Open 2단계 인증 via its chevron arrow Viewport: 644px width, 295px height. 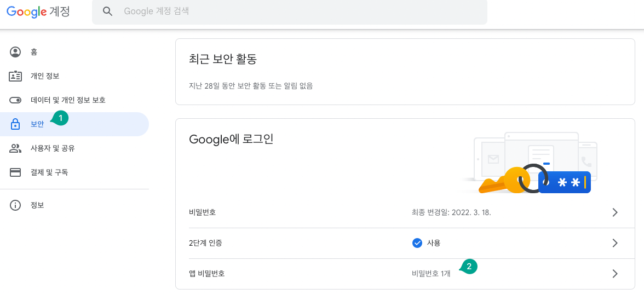[x=615, y=243]
